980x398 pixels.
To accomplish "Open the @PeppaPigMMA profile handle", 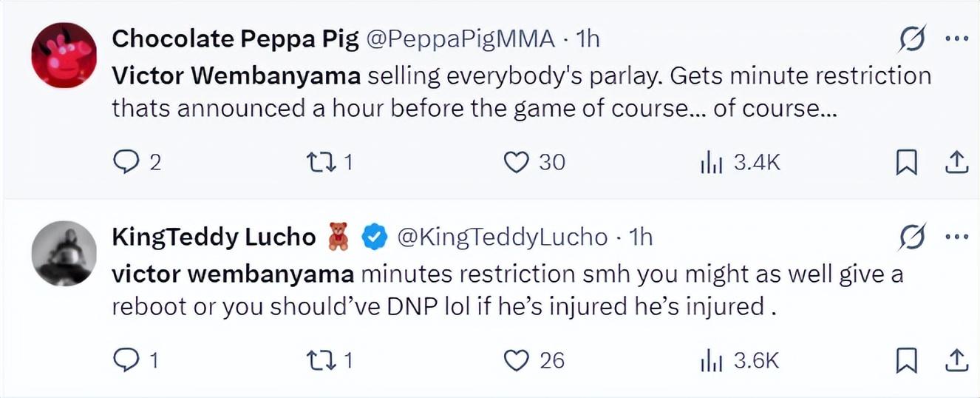I will (460, 39).
